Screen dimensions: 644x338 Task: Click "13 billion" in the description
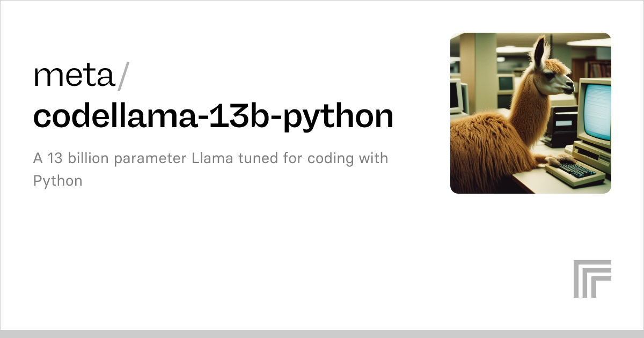[76, 159]
